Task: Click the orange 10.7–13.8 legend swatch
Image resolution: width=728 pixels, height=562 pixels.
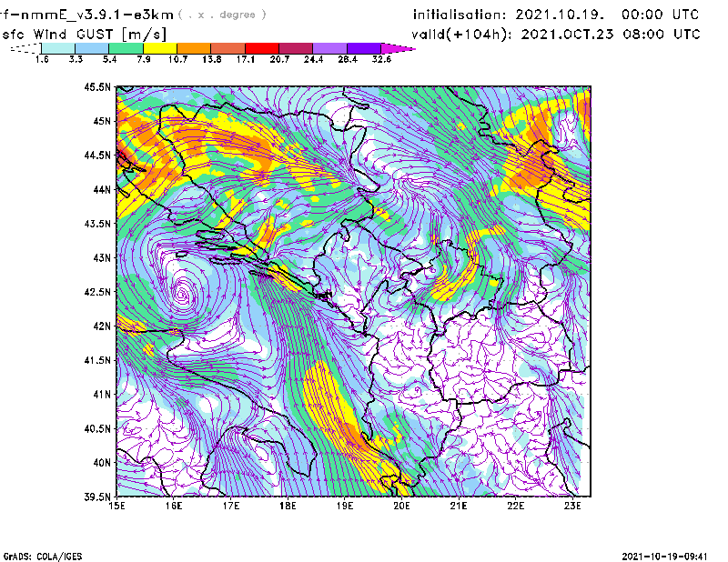Action: pyautogui.click(x=194, y=48)
